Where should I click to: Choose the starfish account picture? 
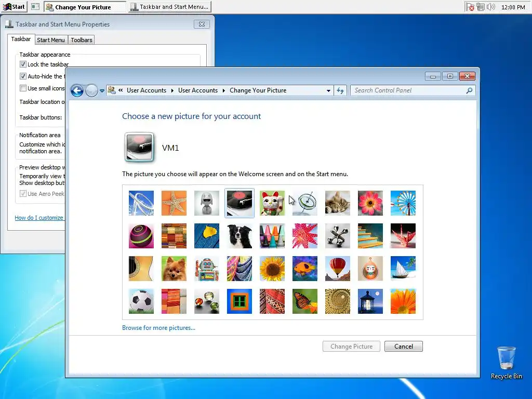tap(174, 203)
